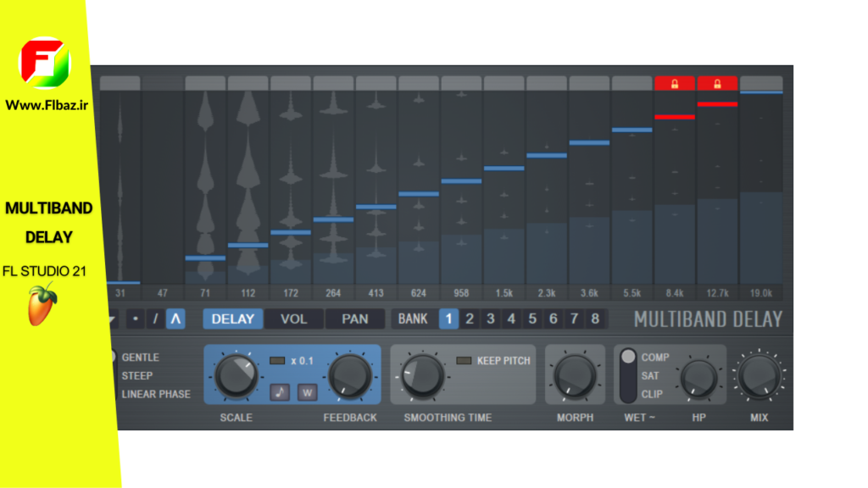This screenshot has width=868, height=488.
Task: Click the 624 frequency label
Action: (419, 293)
